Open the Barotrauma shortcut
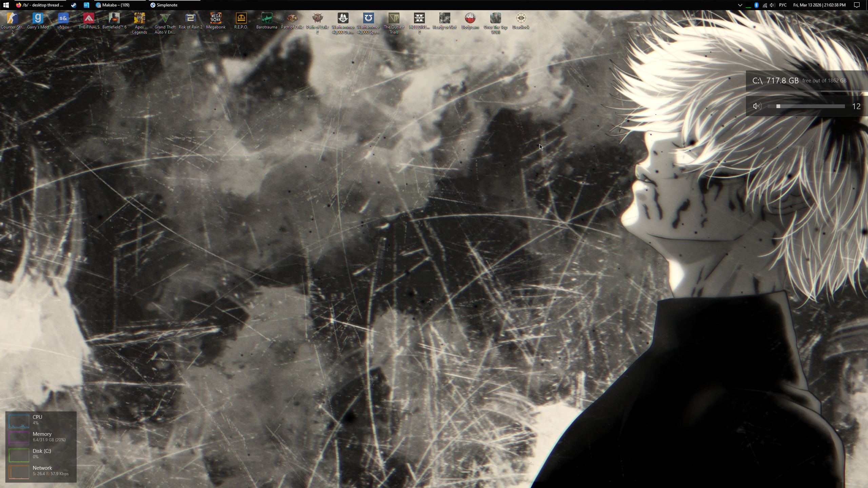 pos(267,18)
